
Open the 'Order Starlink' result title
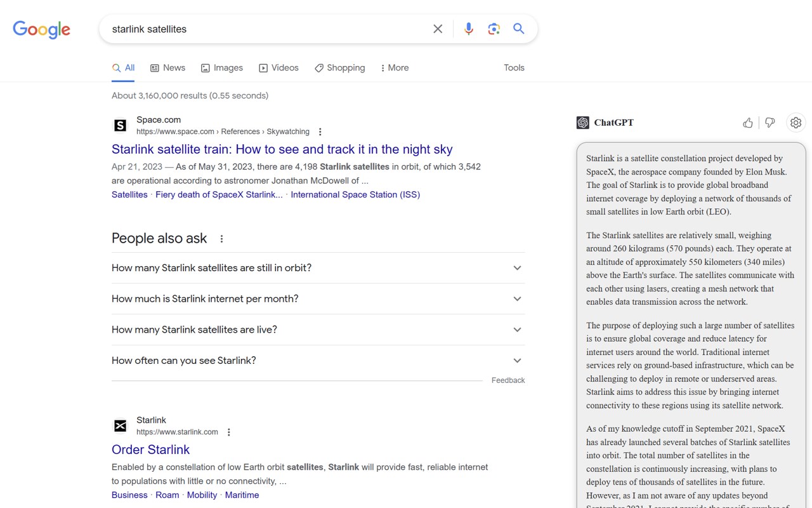[151, 450]
